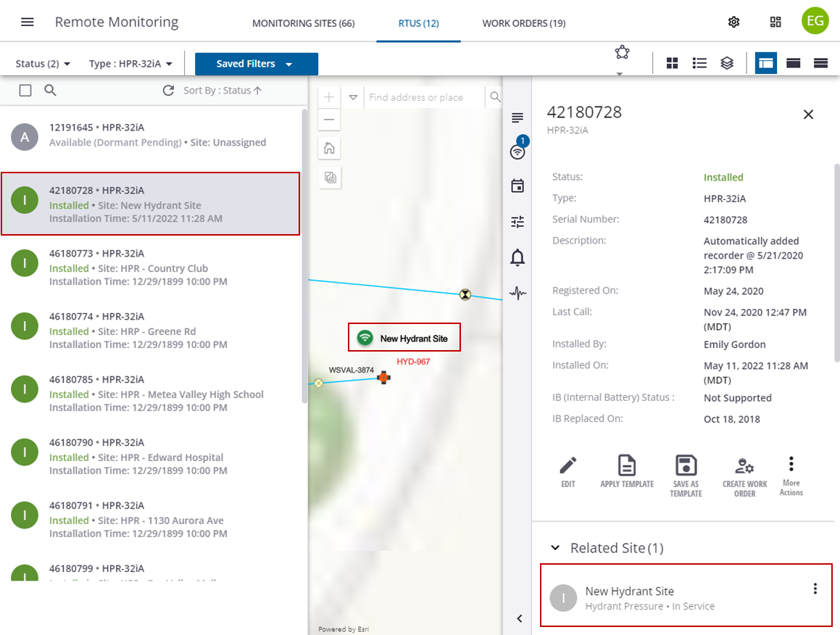Tick the select-all checkbox above the list
The width and height of the screenshot is (840, 635).
click(25, 91)
